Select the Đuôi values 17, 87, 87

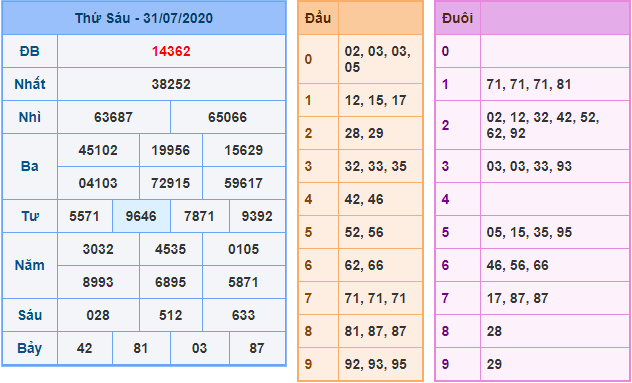518,298
